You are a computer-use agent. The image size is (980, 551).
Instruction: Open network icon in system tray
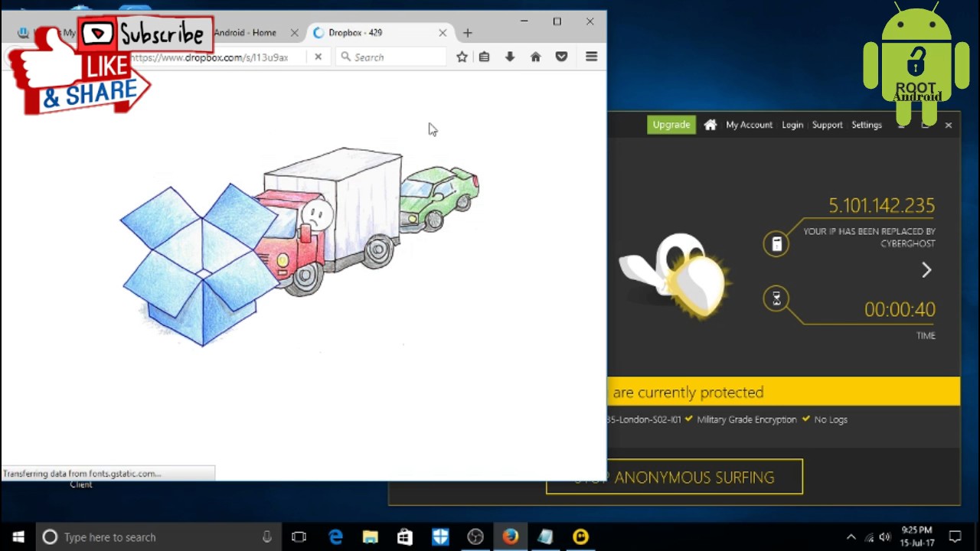pyautogui.click(x=869, y=537)
